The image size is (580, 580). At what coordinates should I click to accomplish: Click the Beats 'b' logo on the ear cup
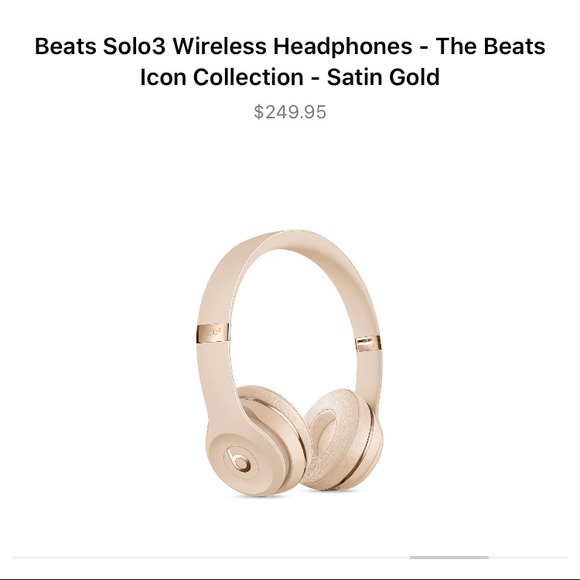point(238,461)
